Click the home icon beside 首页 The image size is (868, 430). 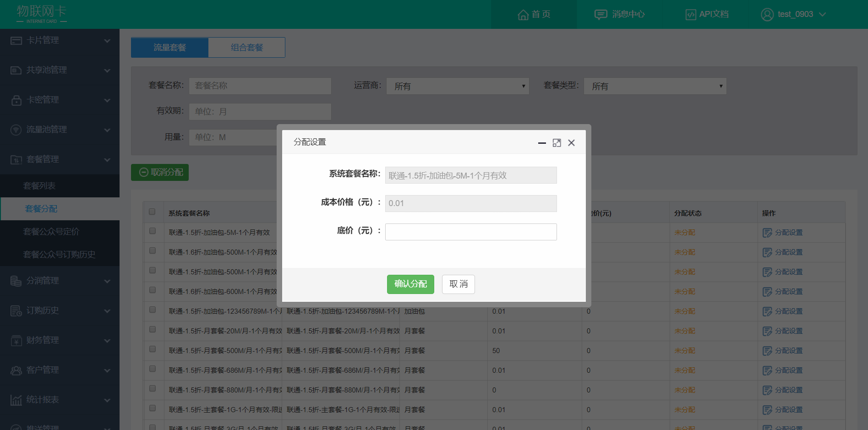(523, 15)
